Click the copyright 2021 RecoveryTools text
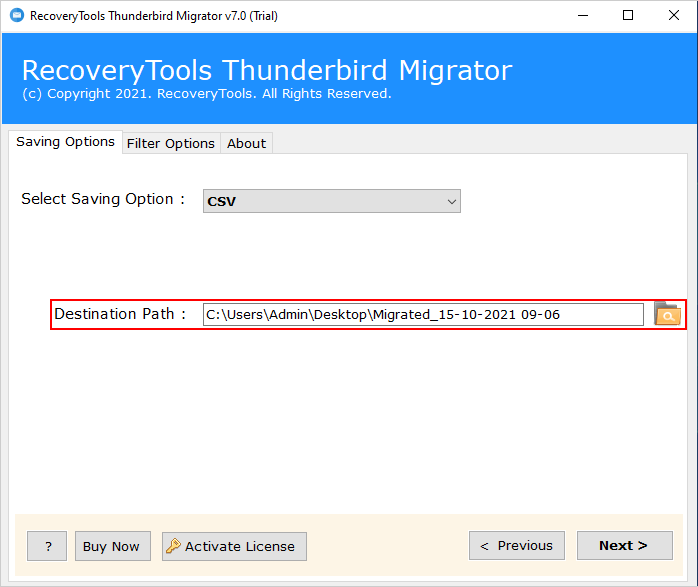The height and width of the screenshot is (587, 698). [207, 94]
